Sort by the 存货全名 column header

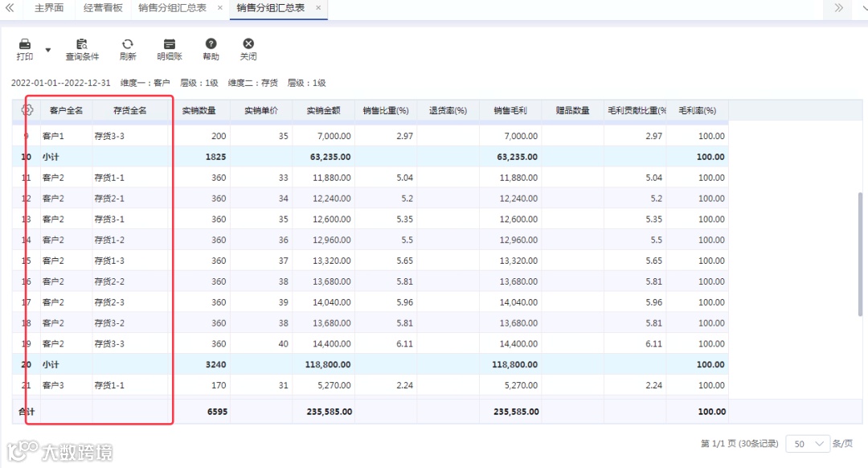point(130,110)
